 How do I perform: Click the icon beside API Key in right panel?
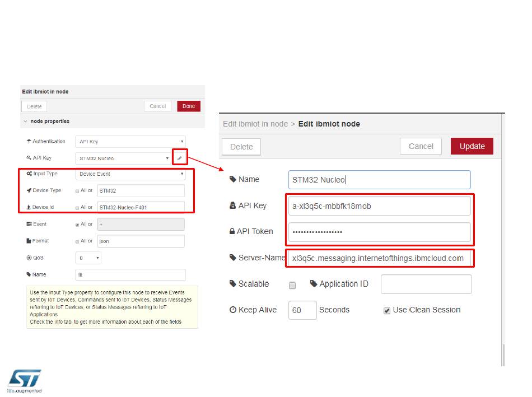point(233,205)
